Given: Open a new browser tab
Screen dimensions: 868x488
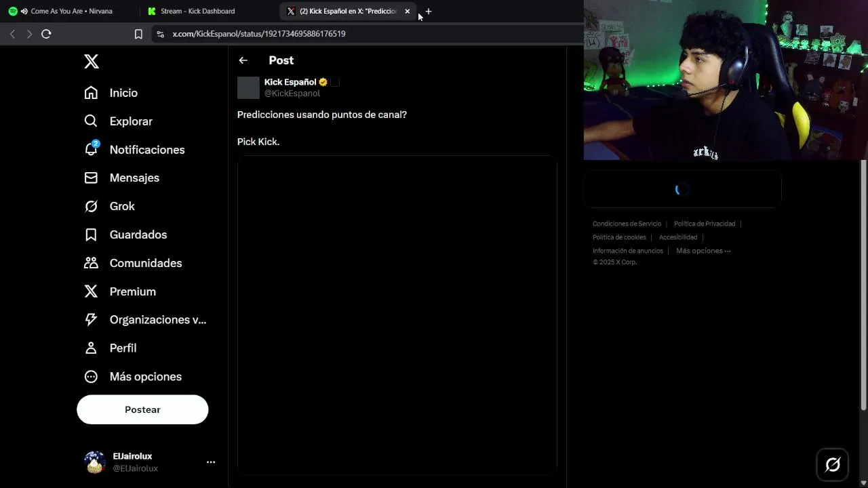Looking at the screenshot, I should [x=428, y=12].
